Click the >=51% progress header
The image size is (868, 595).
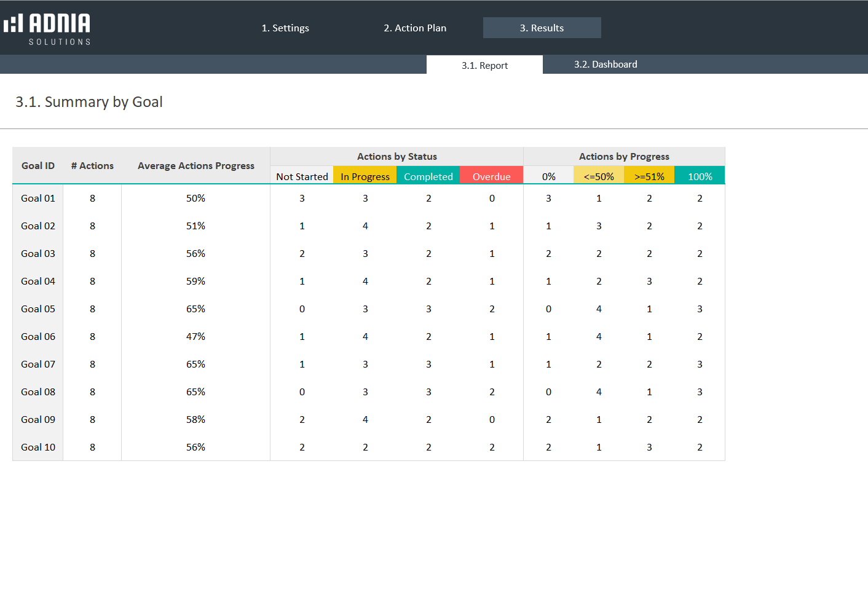[649, 176]
